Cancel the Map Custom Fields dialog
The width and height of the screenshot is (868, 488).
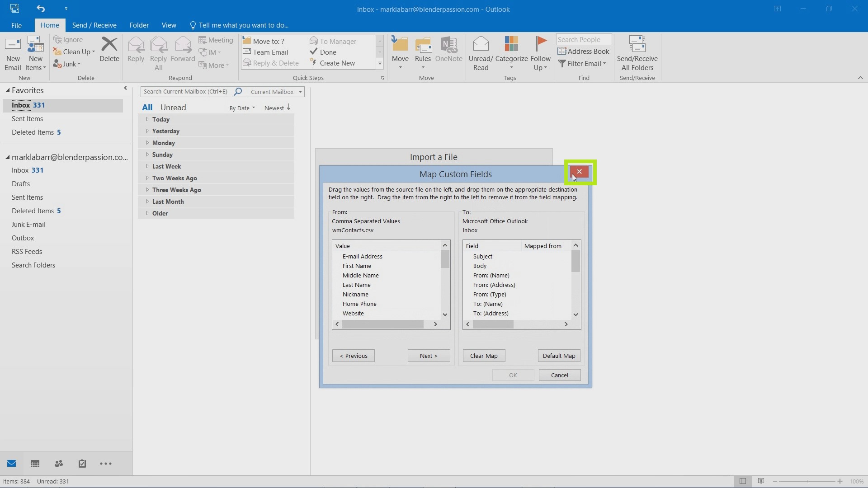pos(560,375)
